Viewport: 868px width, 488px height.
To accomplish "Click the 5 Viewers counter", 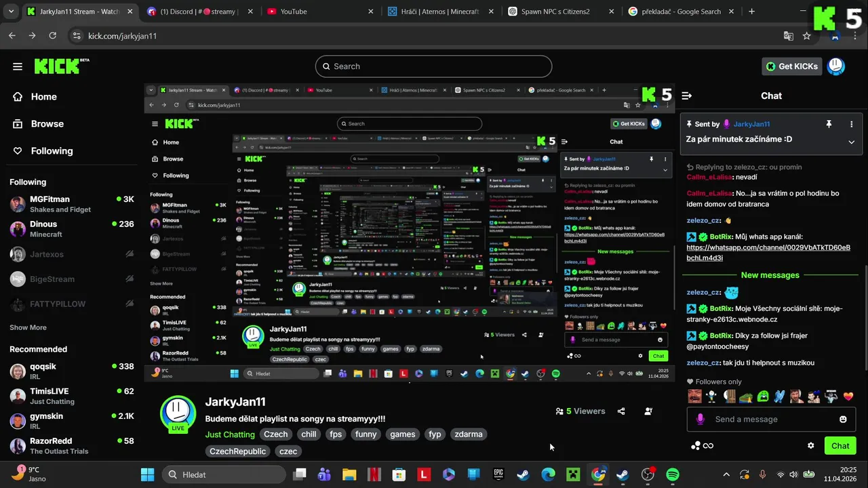I will [580, 411].
